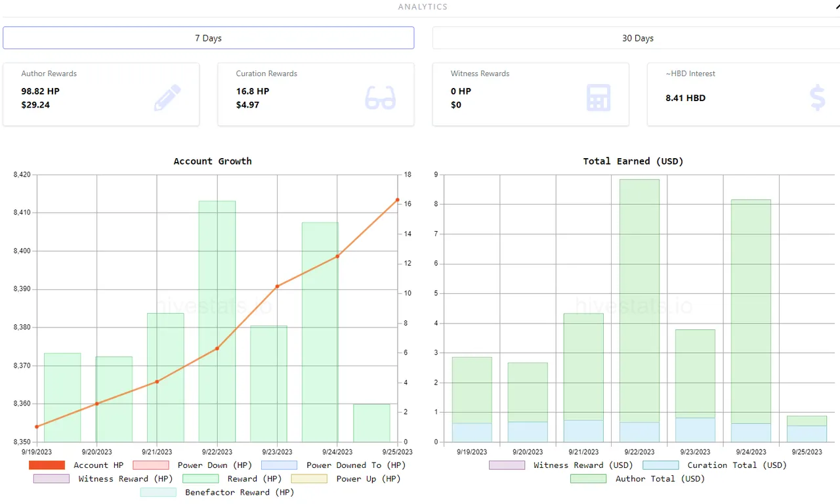Click the 9/21/2023 point on Account HP line

[x=157, y=382]
